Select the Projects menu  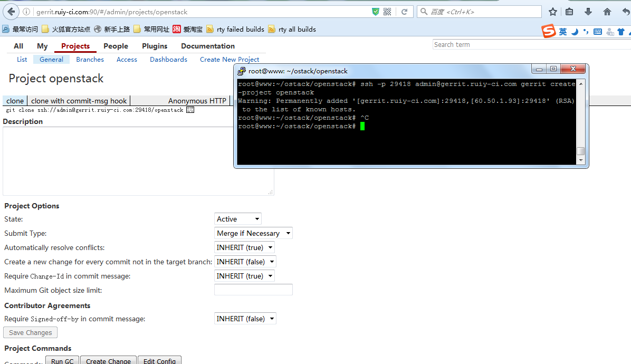point(75,46)
